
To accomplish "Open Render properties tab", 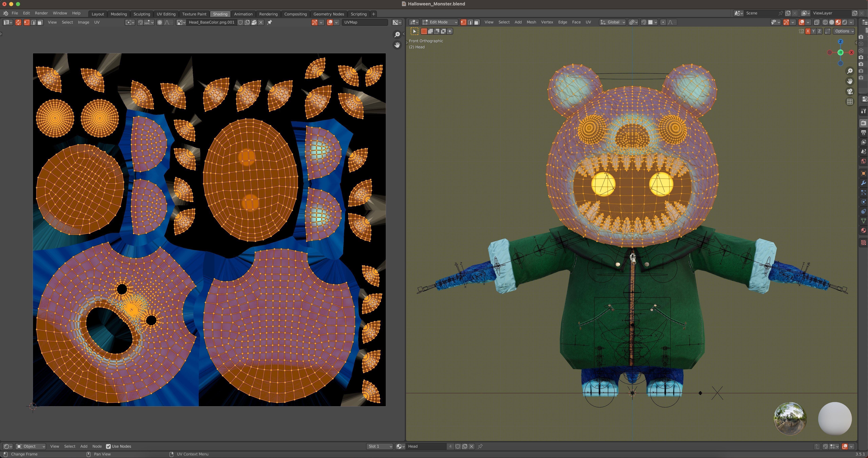I will point(863,123).
